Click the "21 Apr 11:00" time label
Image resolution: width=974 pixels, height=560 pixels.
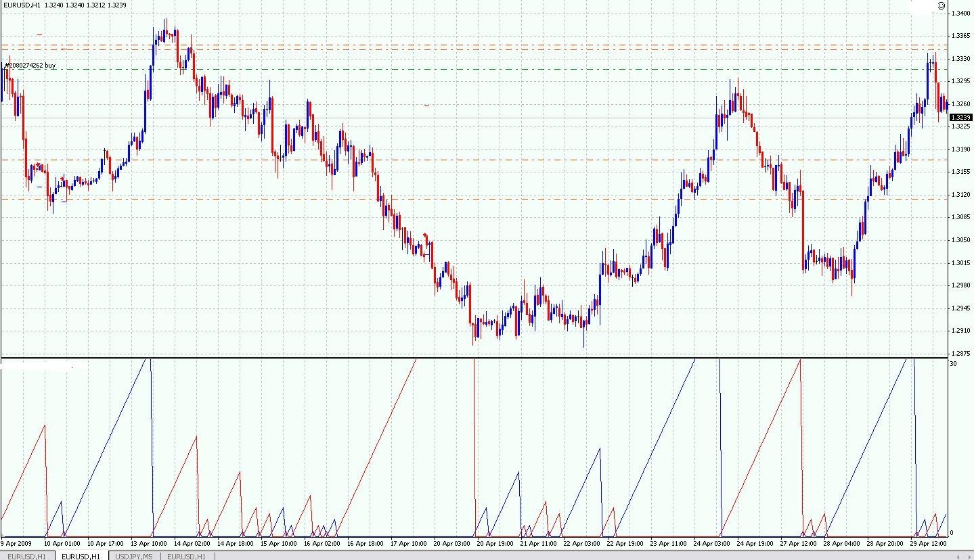(x=539, y=543)
